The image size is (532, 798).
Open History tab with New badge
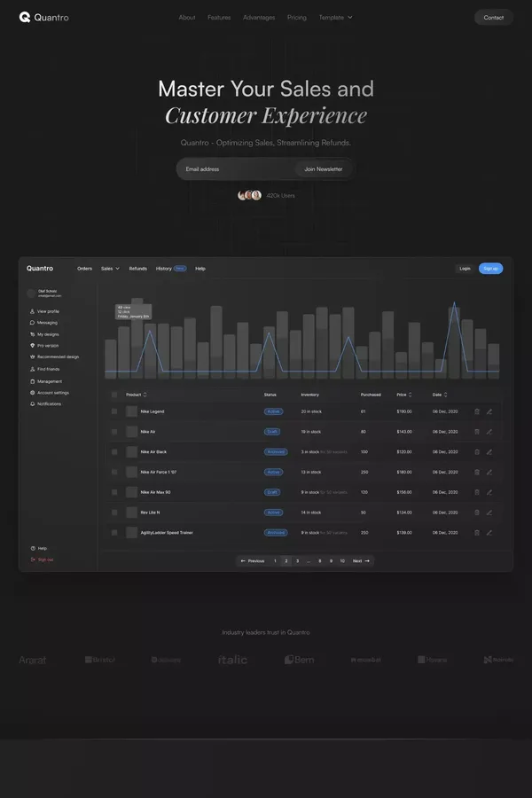click(x=171, y=268)
